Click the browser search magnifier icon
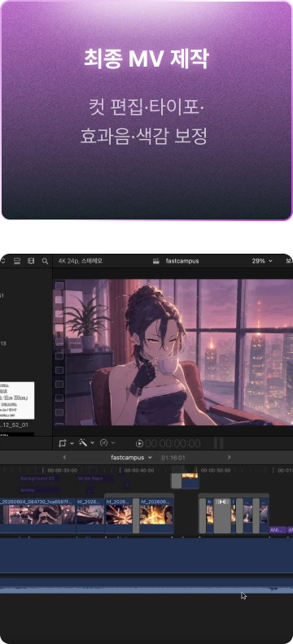The image size is (293, 644). pos(45,261)
